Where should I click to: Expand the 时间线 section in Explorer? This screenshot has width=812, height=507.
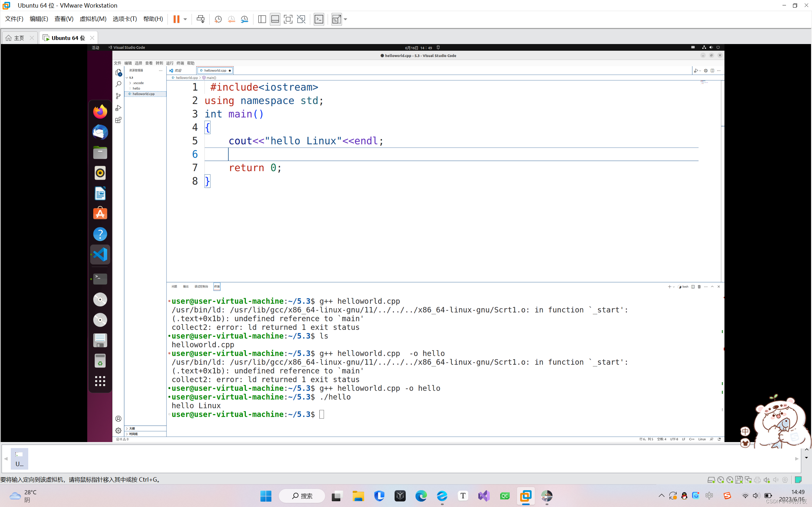(133, 434)
